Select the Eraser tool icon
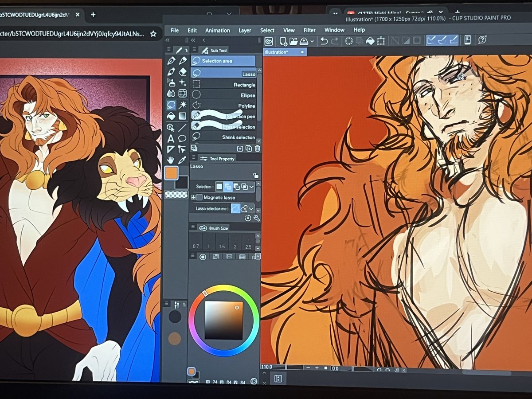532x399 pixels. pyautogui.click(x=183, y=72)
